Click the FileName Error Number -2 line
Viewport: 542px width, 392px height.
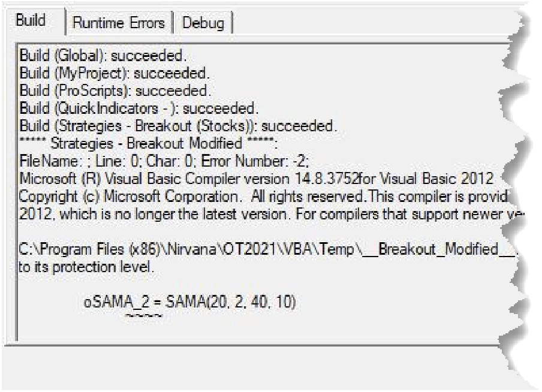pos(164,161)
